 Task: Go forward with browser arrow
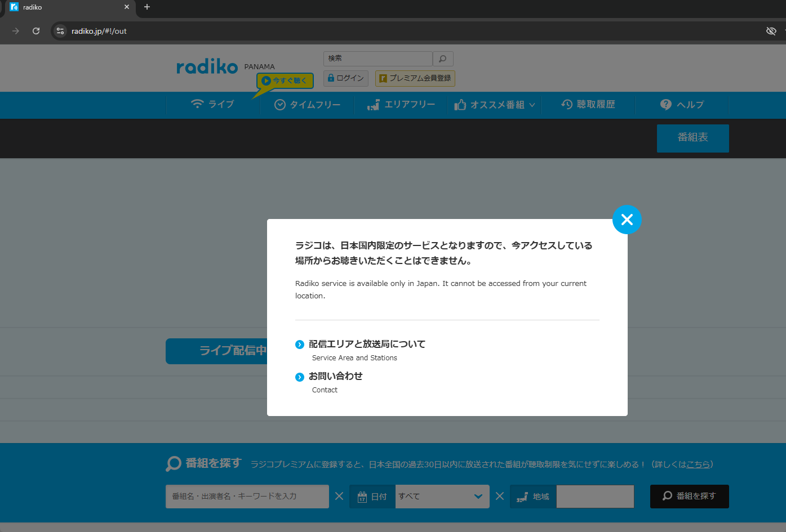click(x=16, y=31)
